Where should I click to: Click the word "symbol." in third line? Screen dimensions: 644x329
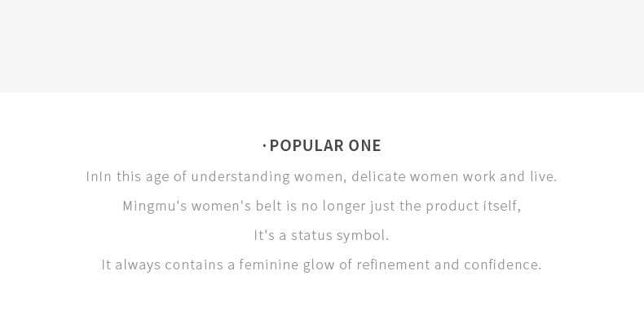pos(363,235)
